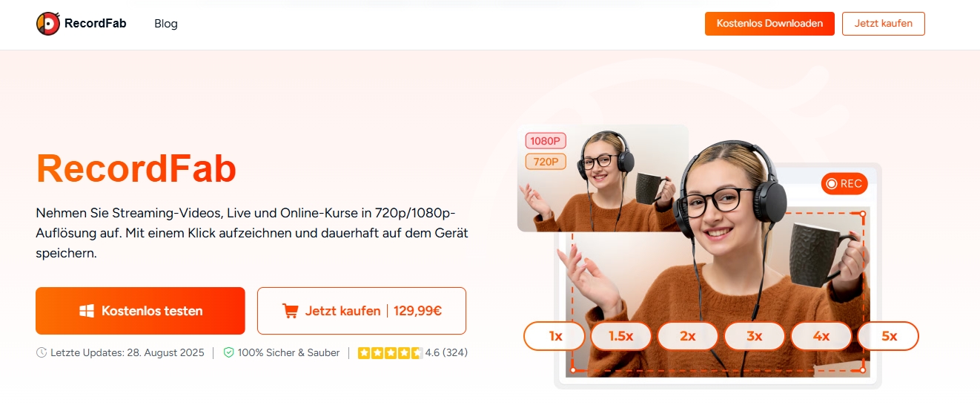Image resolution: width=980 pixels, height=411 pixels.
Task: Open the Blog menu item
Action: (x=166, y=24)
